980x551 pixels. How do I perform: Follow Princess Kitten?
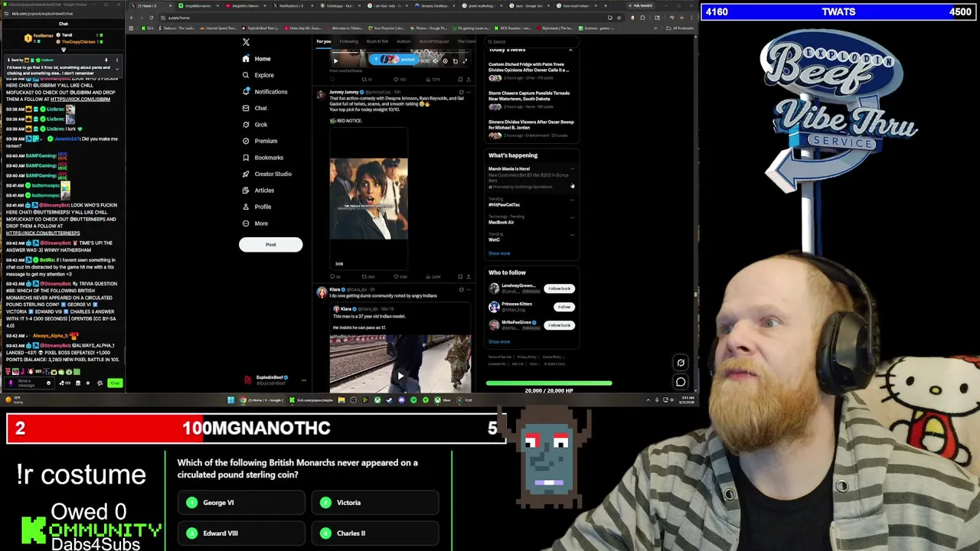click(564, 307)
